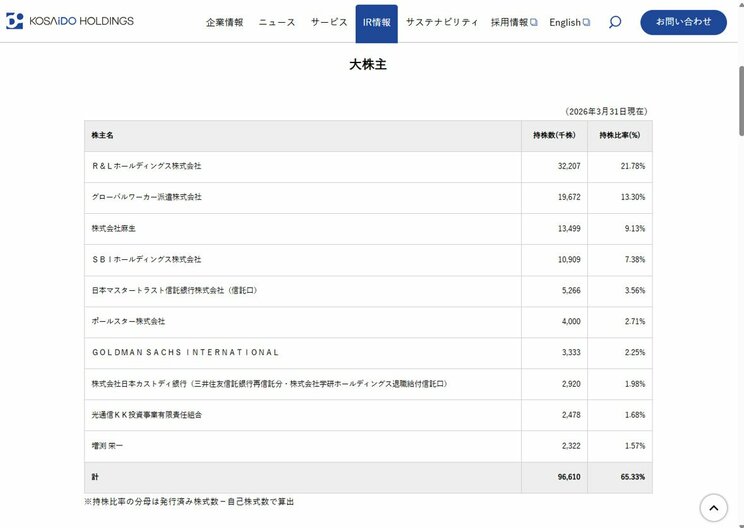Image resolution: width=744 pixels, height=528 pixels.
Task: Click ownership ratio 1.98%
Action: pos(635,384)
